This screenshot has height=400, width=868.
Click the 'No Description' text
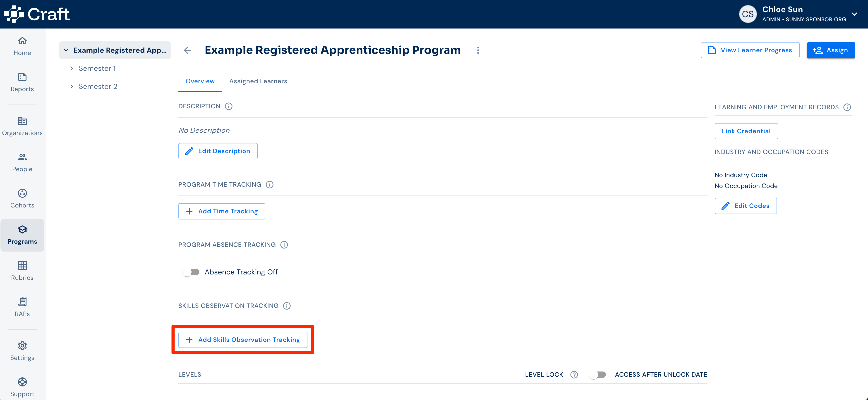[204, 130]
